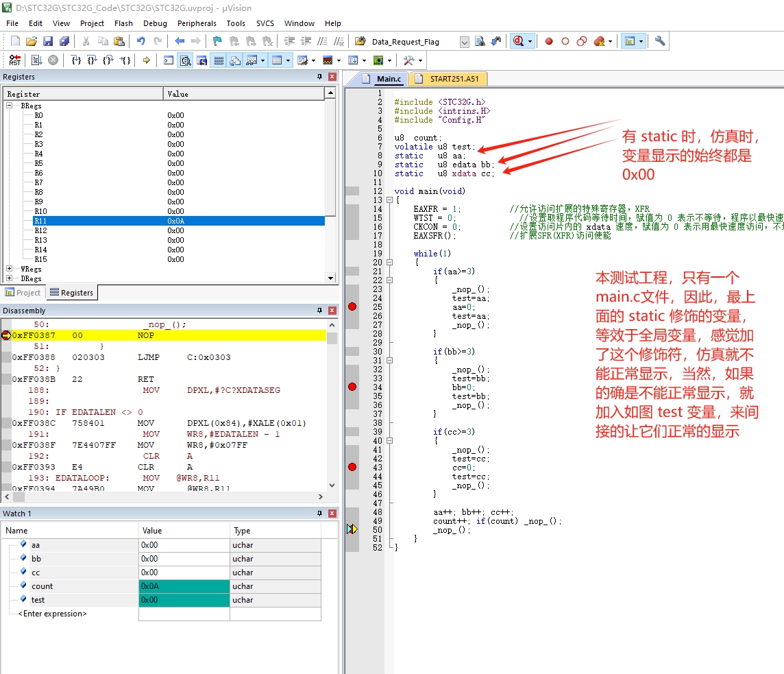Create a new file from the toolbar
The width and height of the screenshot is (784, 674).
pyautogui.click(x=15, y=42)
